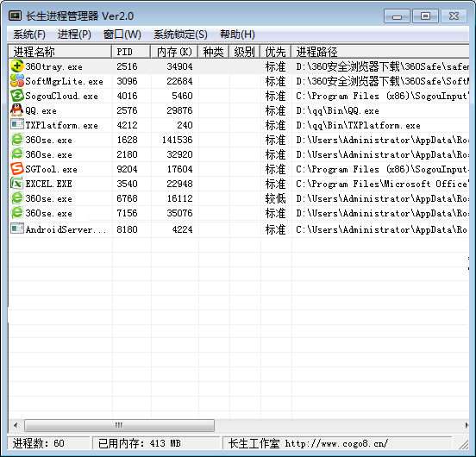The width and height of the screenshot is (476, 457).
Task: Click icon of 360se.exe PID 7156
Action: click(x=17, y=213)
